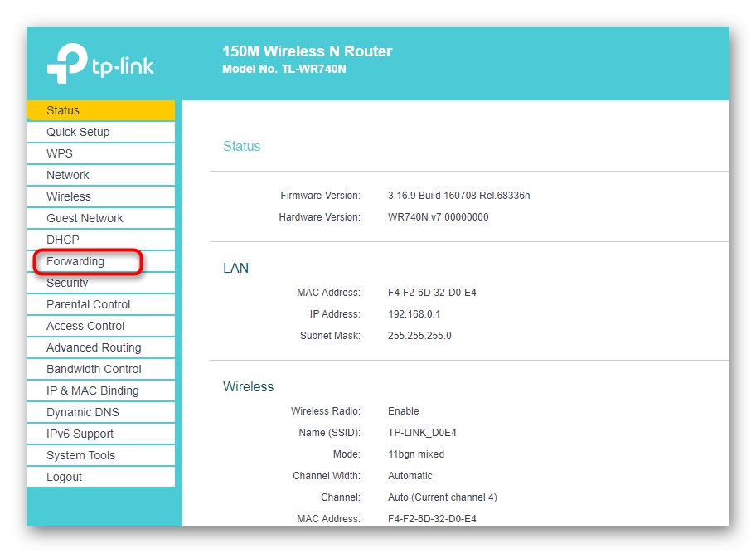Open the Status menu item
This screenshot has width=756, height=553.
point(101,110)
